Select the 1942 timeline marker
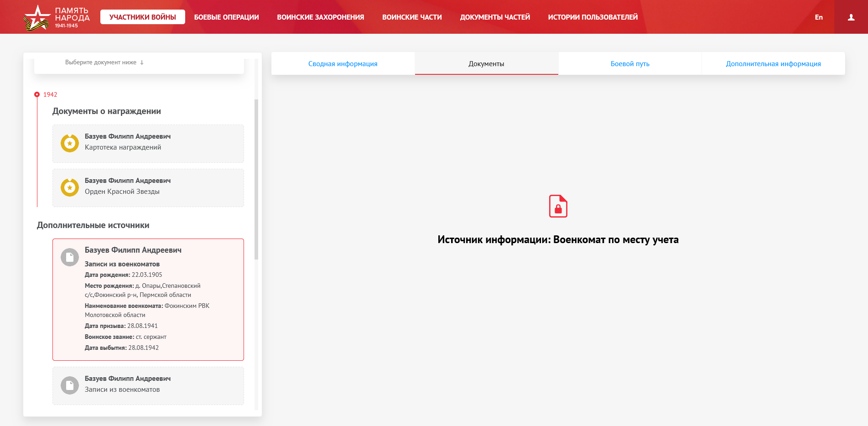868x426 pixels. tap(37, 94)
